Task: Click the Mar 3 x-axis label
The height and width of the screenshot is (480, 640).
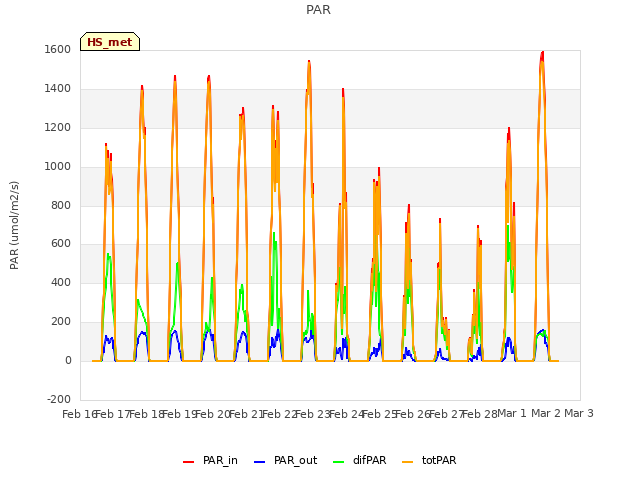Action: click(579, 413)
